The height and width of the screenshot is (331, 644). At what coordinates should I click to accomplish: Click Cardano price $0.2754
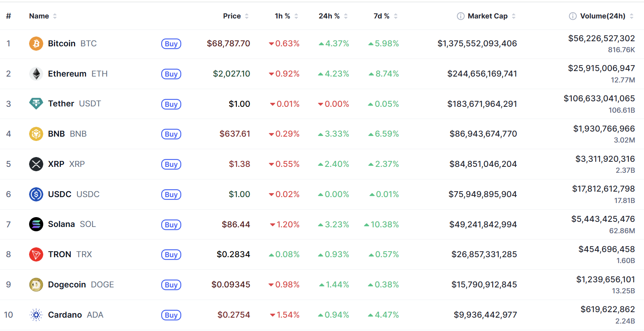point(234,315)
